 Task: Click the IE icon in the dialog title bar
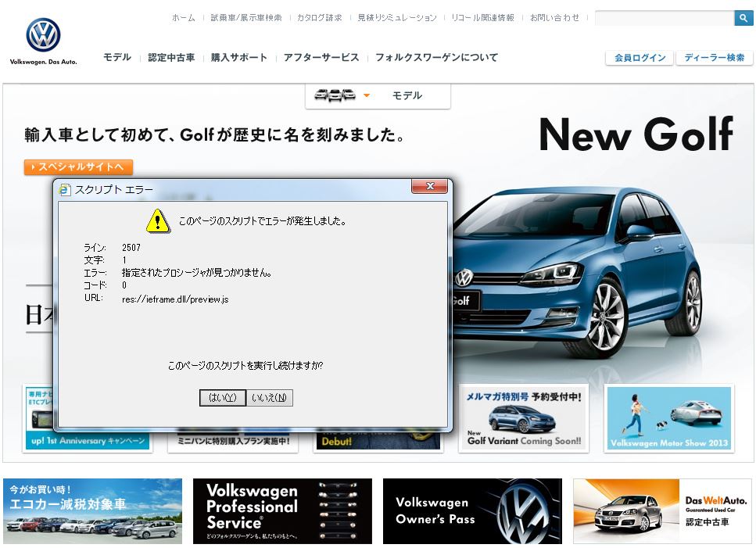point(65,189)
